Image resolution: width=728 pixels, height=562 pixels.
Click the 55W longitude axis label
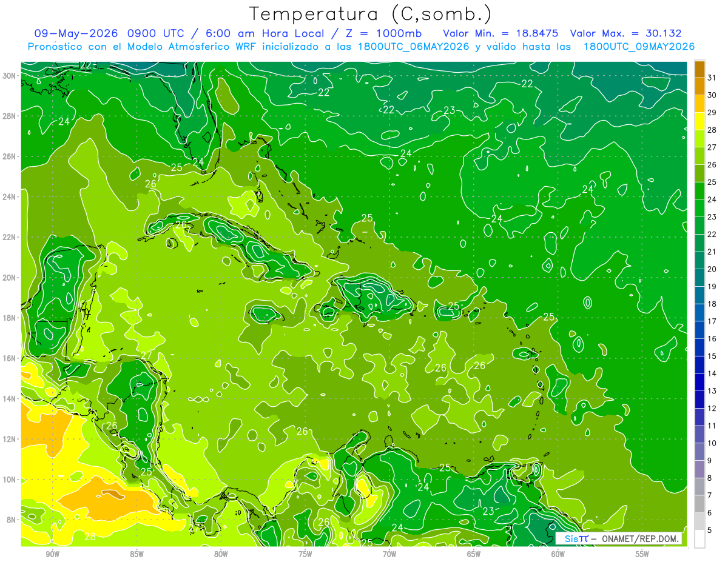pos(642,554)
